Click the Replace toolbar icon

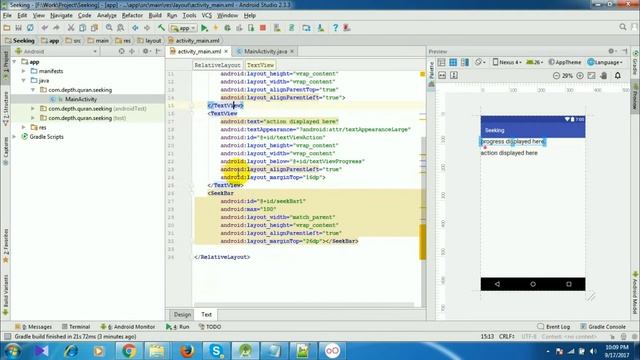[121, 28]
